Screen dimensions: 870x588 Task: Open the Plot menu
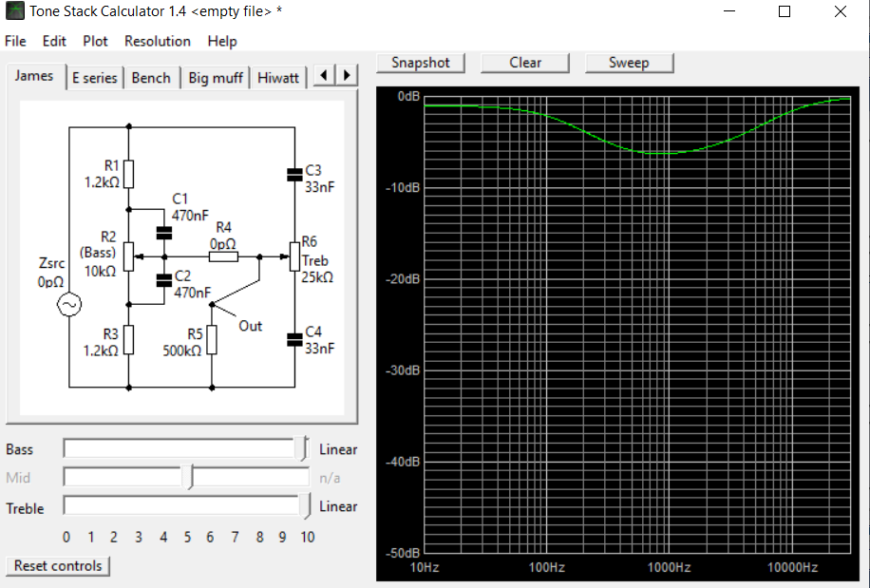click(x=95, y=41)
